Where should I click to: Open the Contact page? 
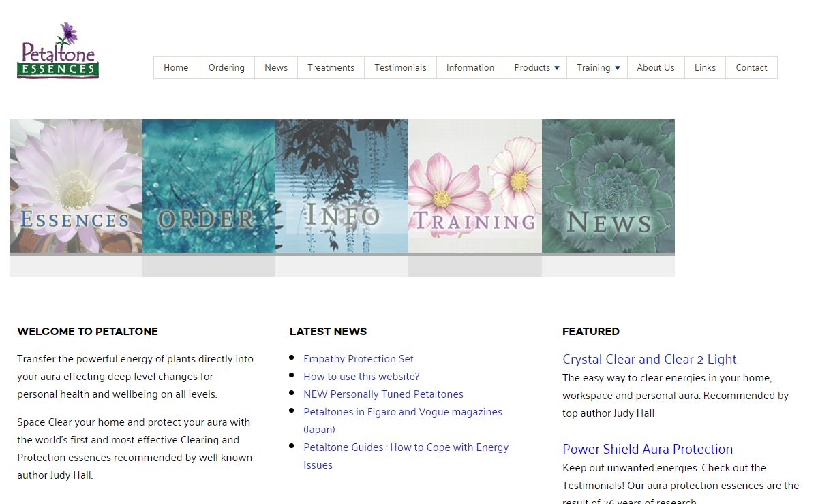(x=751, y=67)
